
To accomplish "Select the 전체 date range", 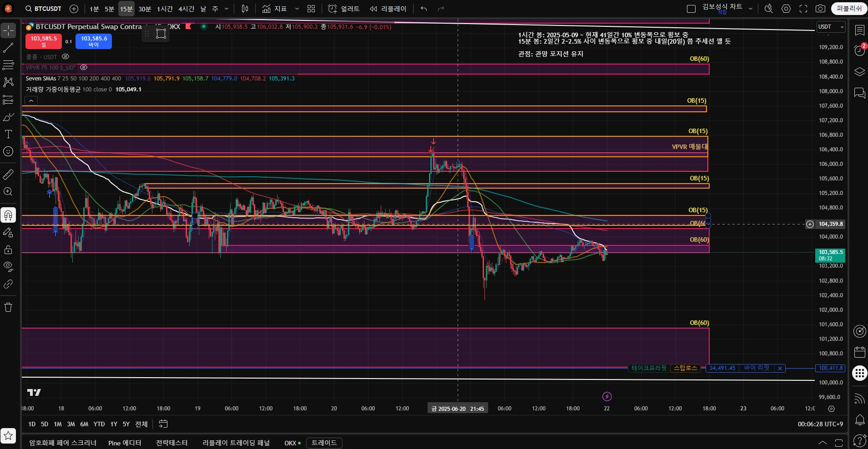I will (x=141, y=424).
